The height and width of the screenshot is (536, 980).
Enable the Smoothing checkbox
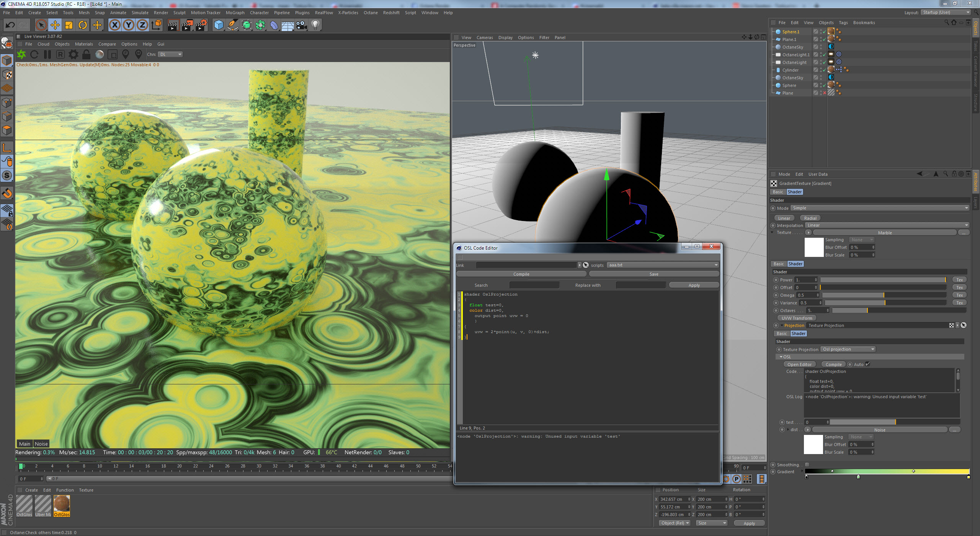(x=807, y=464)
